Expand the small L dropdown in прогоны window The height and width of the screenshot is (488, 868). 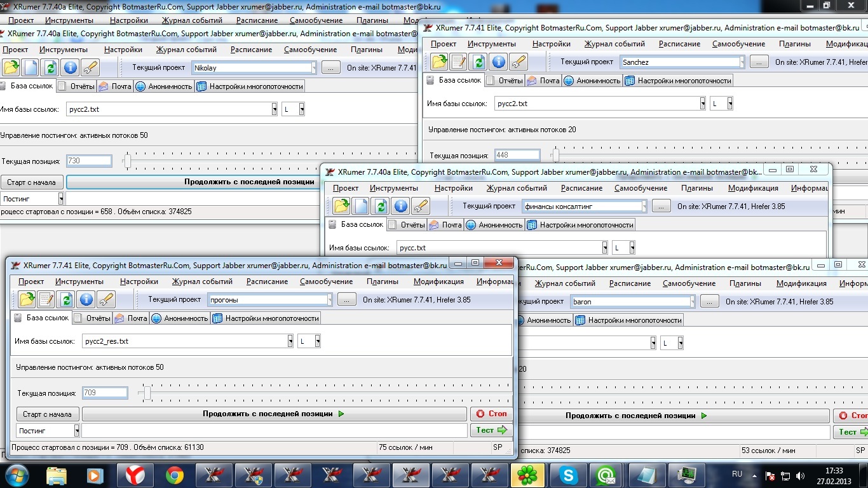[317, 341]
